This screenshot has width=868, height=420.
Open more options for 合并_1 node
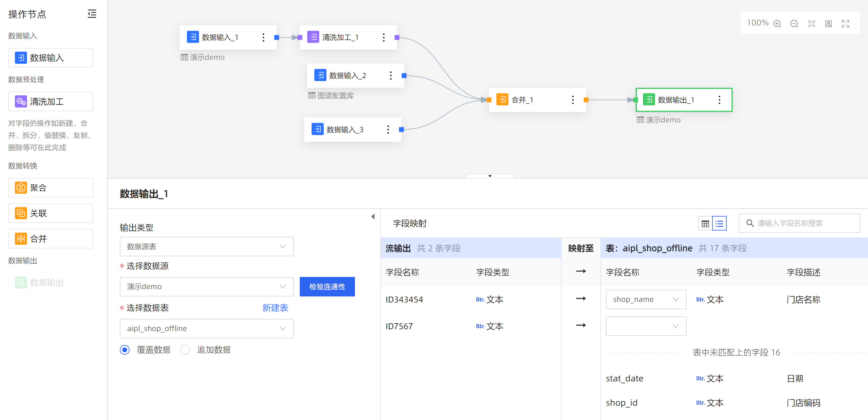click(573, 100)
